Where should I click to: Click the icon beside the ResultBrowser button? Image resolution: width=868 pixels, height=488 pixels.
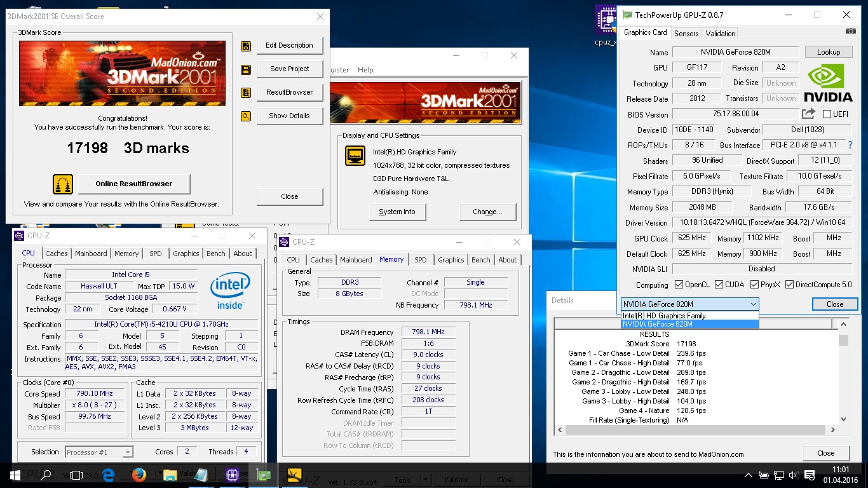click(246, 93)
